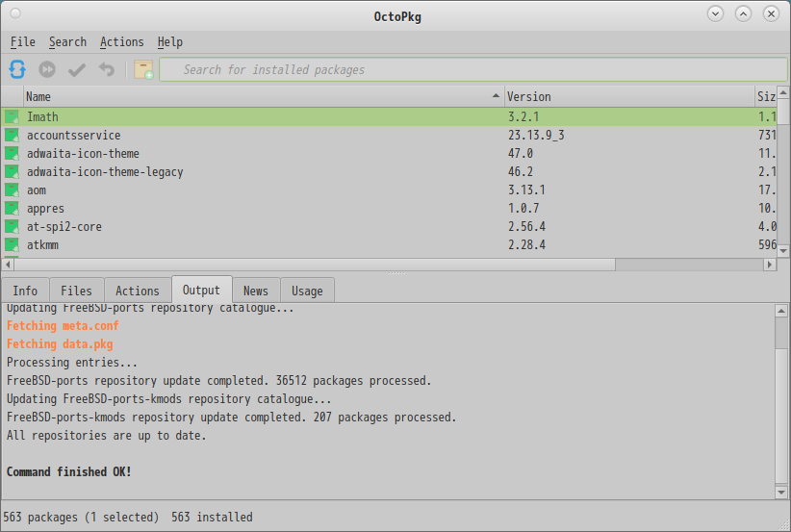Click the package list horizontal scrollbar thumb
Image resolution: width=791 pixels, height=532 pixels.
tap(315, 265)
